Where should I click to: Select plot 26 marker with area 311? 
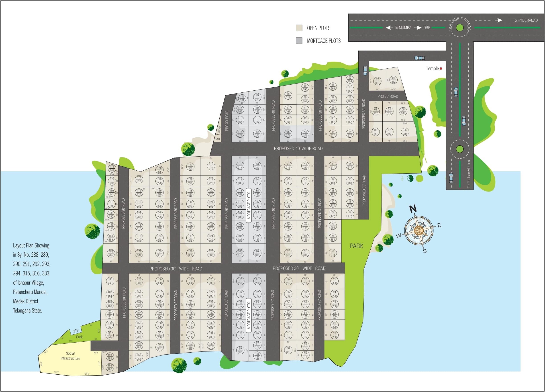click(333, 253)
